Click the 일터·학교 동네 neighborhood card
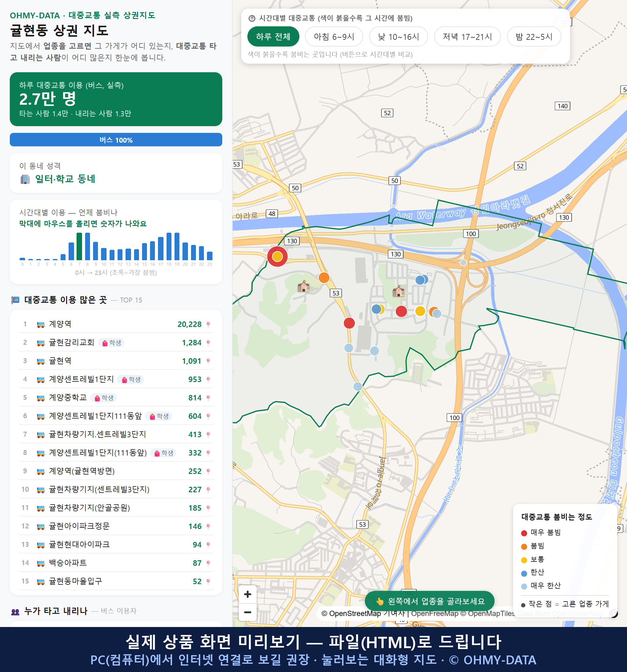Viewport: 627px width, 672px height. click(x=116, y=173)
